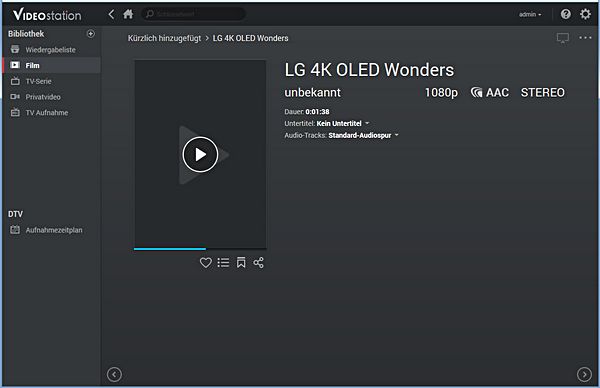Screen dimensions: 600x388
Task: Click the TV Aufnahme icon
Action: 15,112
